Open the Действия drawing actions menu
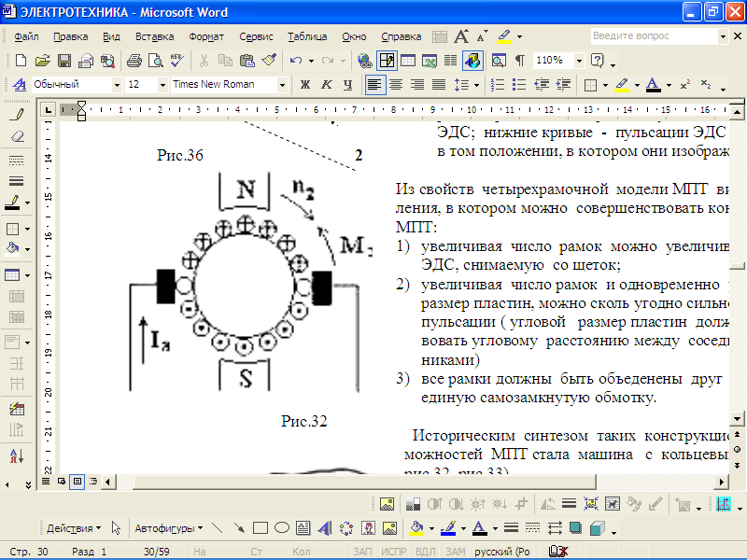747x560 pixels. click(74, 528)
